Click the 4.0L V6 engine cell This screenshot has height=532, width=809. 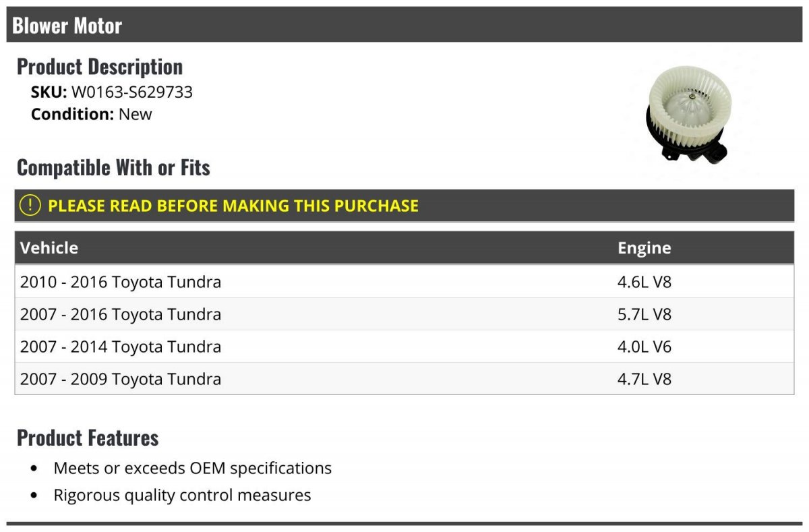coord(645,346)
